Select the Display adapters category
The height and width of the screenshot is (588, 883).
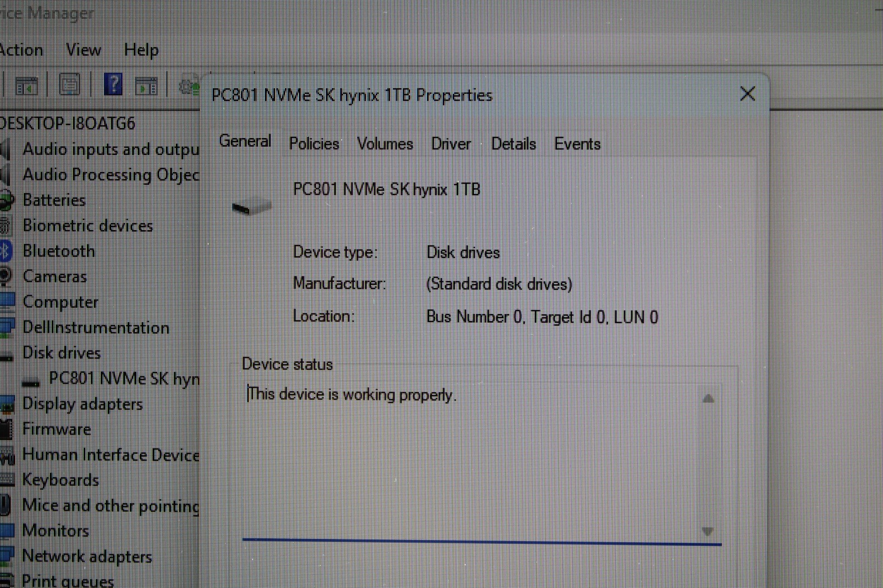(x=82, y=404)
